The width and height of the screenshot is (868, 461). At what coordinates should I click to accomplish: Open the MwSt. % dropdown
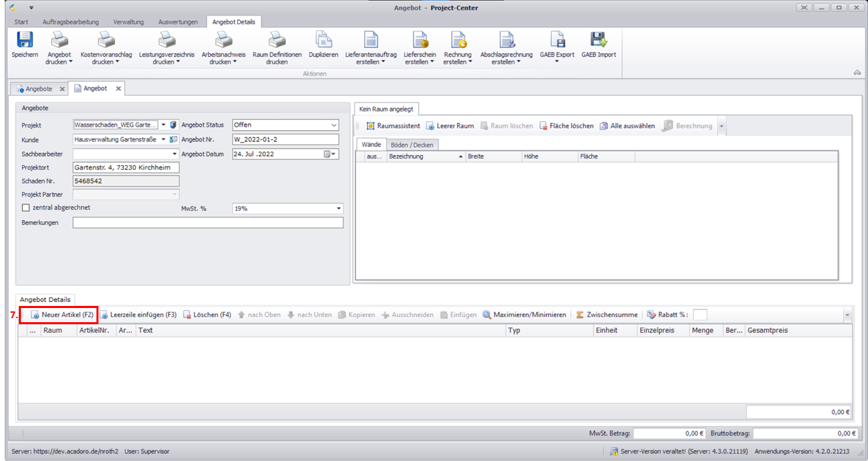pyautogui.click(x=339, y=209)
